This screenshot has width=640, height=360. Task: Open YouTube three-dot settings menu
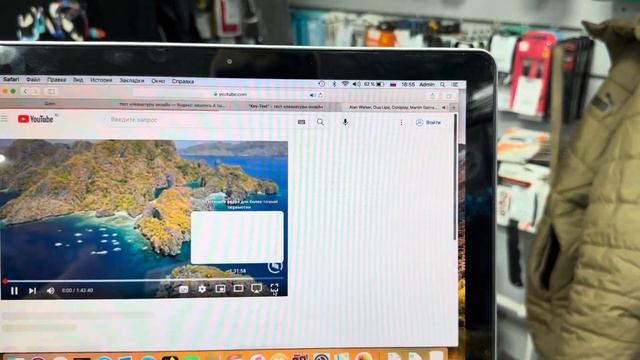pyautogui.click(x=401, y=122)
